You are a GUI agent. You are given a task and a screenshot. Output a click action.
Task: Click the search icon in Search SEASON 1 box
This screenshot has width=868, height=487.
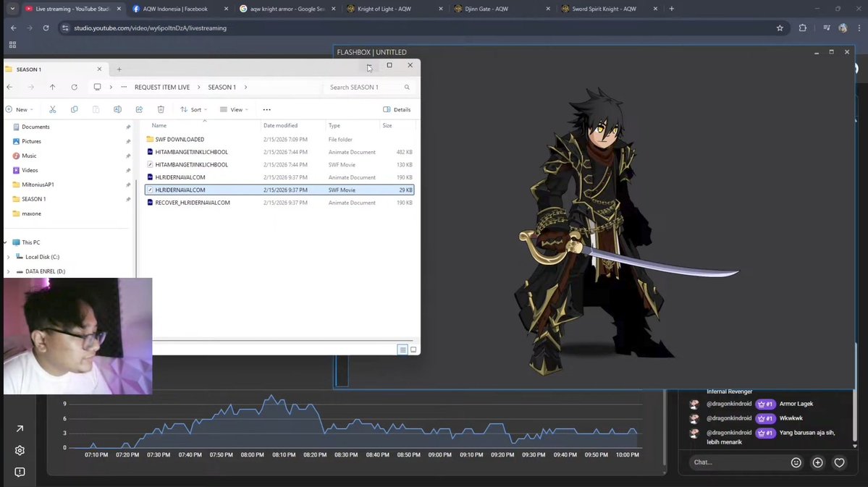pos(407,88)
